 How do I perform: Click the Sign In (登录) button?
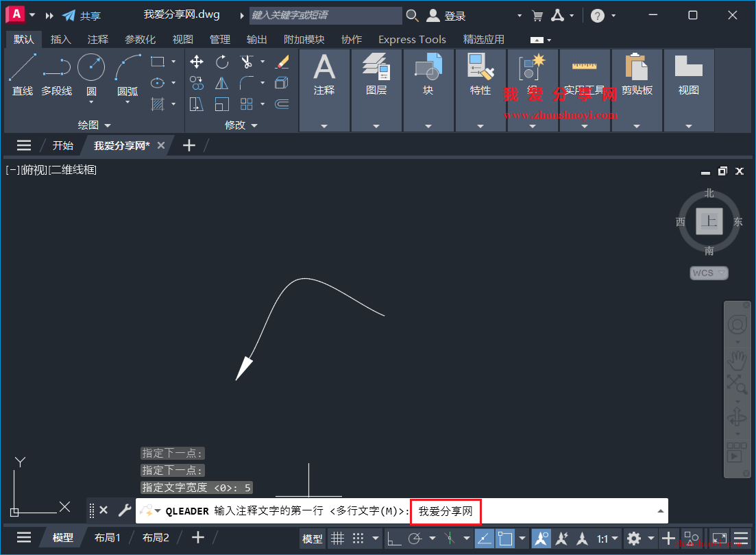click(446, 16)
